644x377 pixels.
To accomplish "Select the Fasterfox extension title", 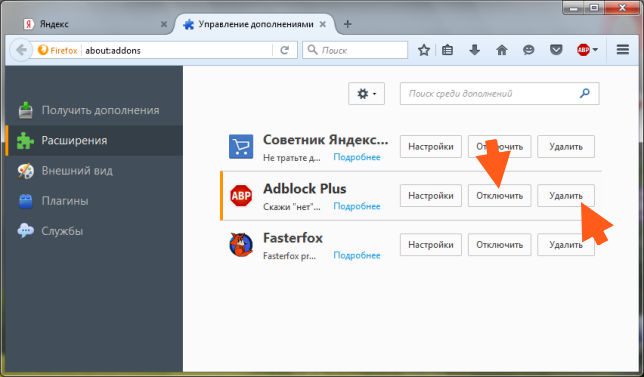I will tap(293, 238).
